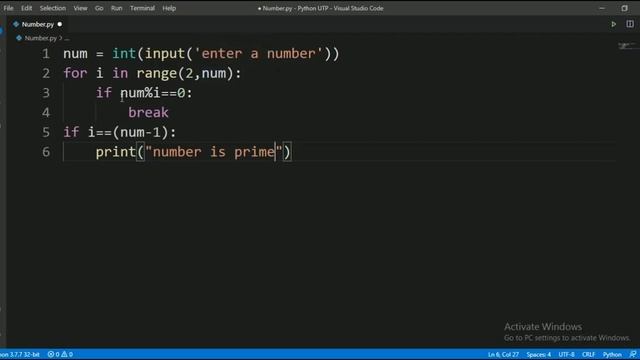The width and height of the screenshot is (640, 360).
Task: Click the num%i==0 condition
Action: coord(153,93)
